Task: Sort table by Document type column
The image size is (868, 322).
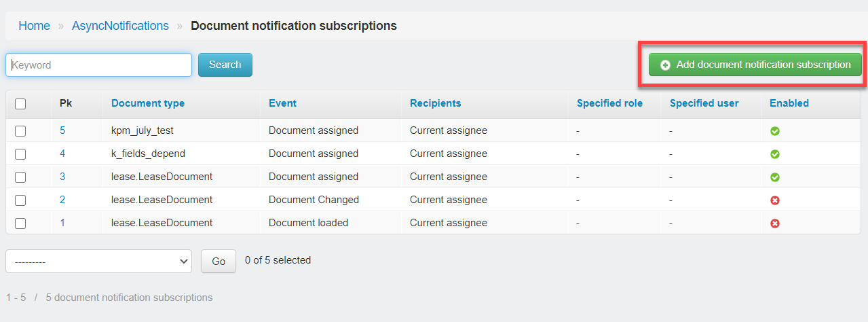Action: click(148, 103)
